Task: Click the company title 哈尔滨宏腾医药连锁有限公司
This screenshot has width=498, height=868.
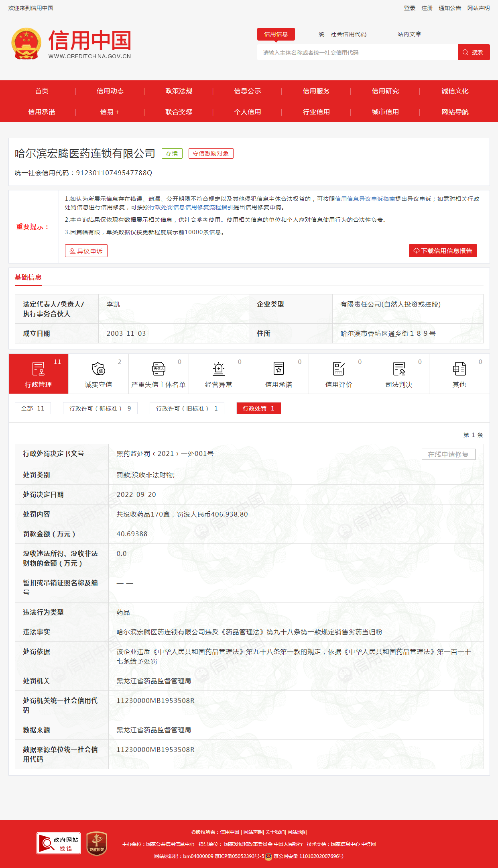Action: (x=85, y=153)
